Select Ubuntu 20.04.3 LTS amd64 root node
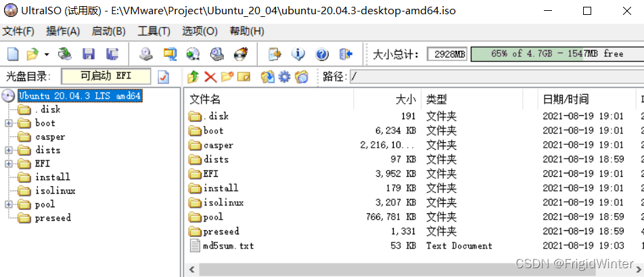This screenshot has width=644, height=277. tap(80, 95)
